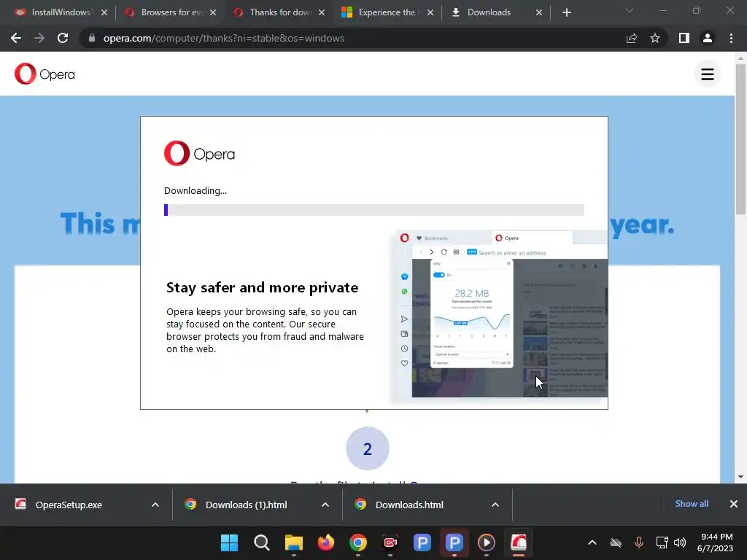Reload the Opera download page
This screenshot has width=747, height=560.
coord(63,38)
